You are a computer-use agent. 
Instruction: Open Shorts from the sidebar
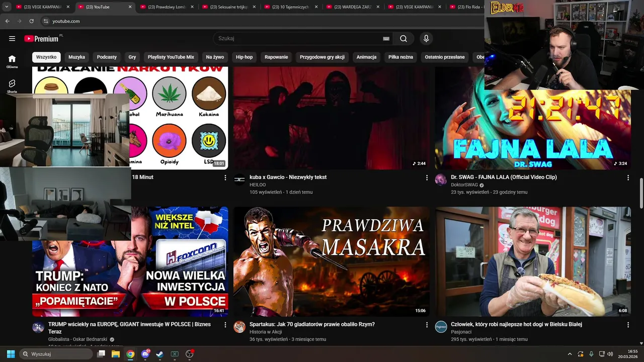point(12,86)
